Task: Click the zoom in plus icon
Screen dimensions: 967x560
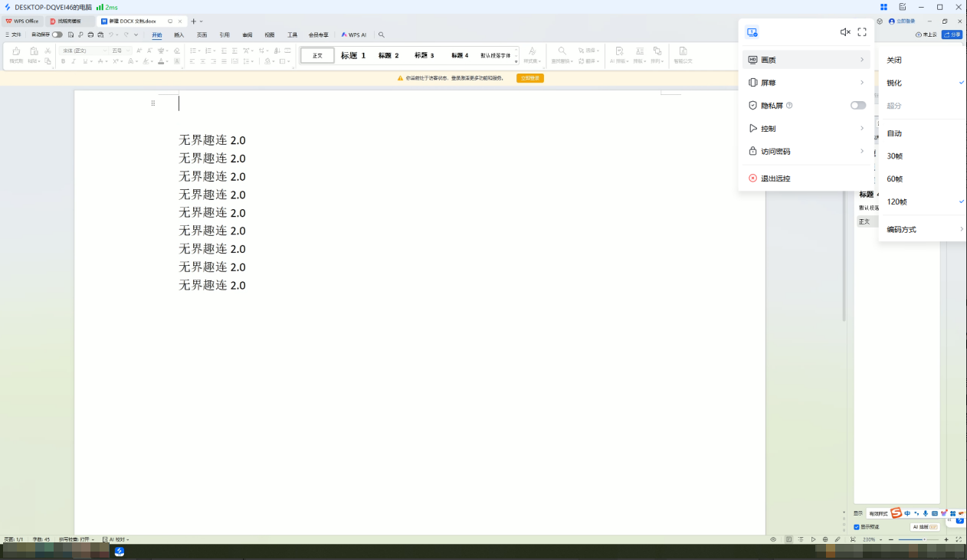Action: (x=946, y=539)
